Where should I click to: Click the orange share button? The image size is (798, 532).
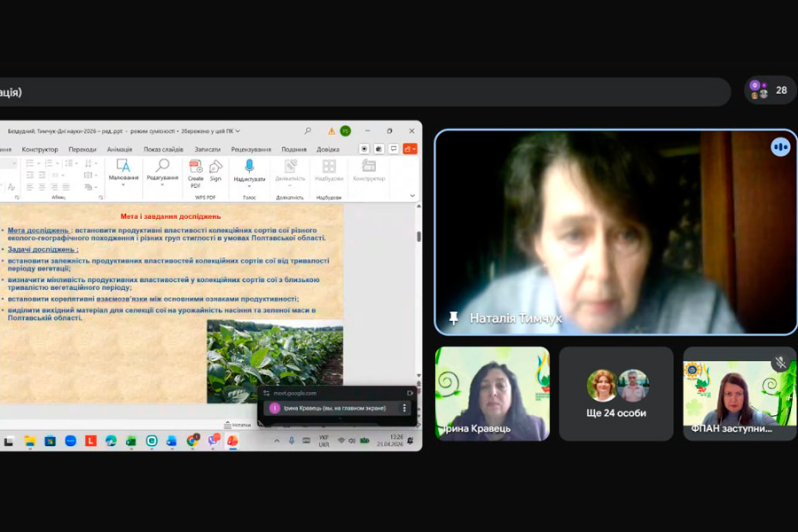click(410, 149)
